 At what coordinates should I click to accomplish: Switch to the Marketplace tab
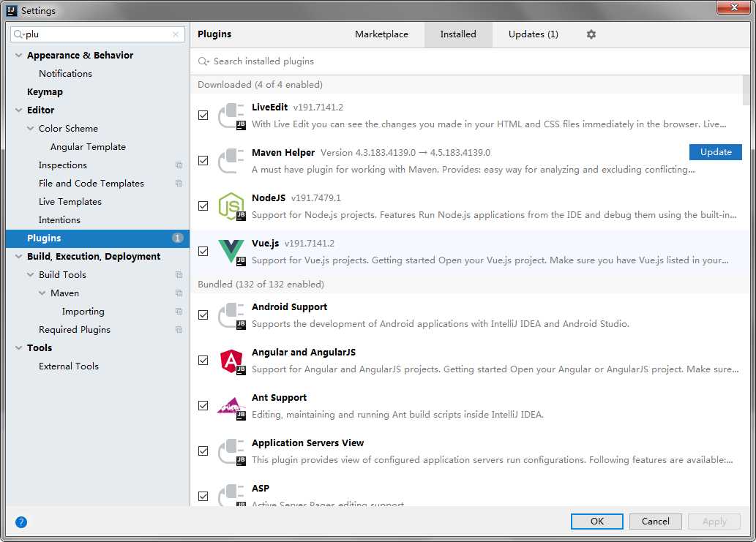381,34
